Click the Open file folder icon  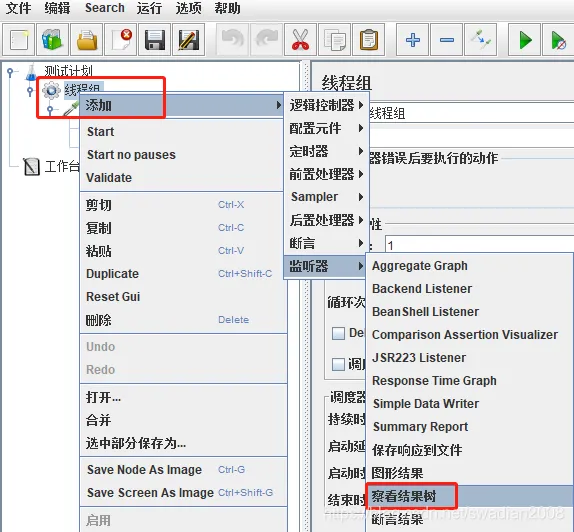pyautogui.click(x=86, y=40)
